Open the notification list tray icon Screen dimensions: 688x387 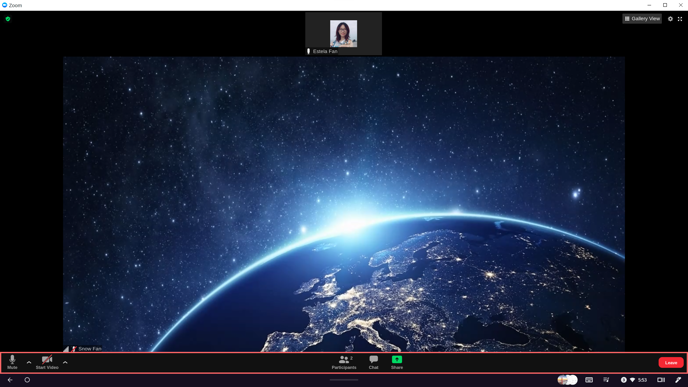point(606,380)
